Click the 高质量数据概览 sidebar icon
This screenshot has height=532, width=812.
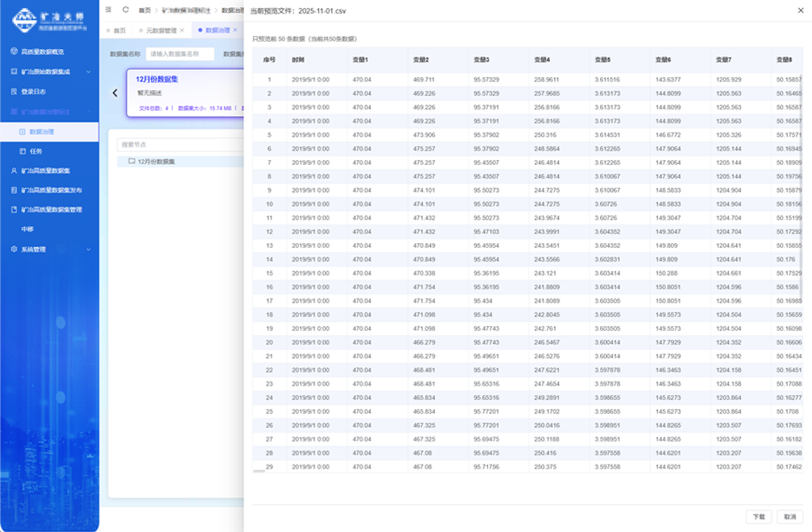point(14,52)
